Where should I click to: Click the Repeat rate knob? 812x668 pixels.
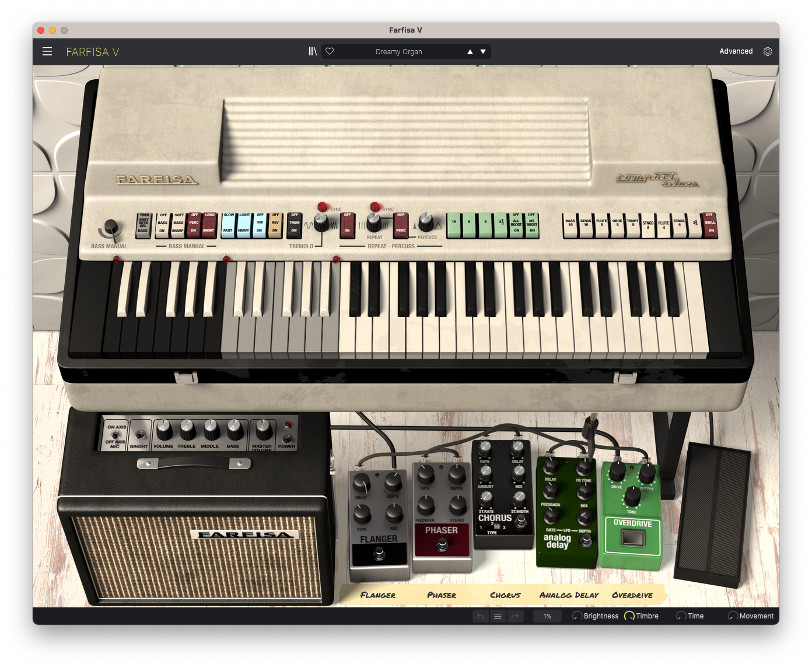click(x=374, y=222)
